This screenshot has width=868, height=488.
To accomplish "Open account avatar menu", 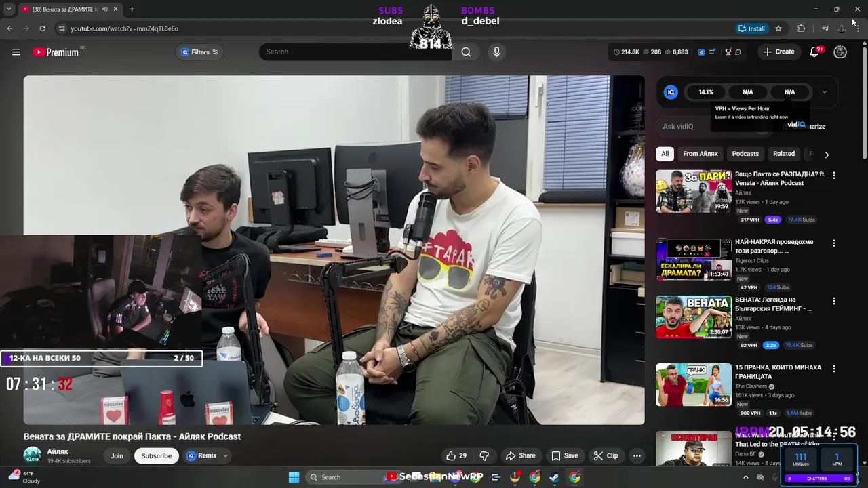I will [x=840, y=52].
